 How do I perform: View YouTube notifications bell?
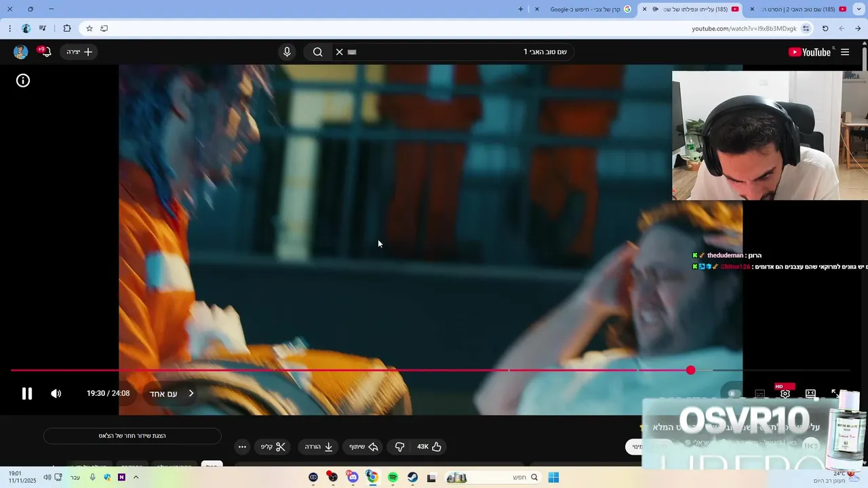45,52
